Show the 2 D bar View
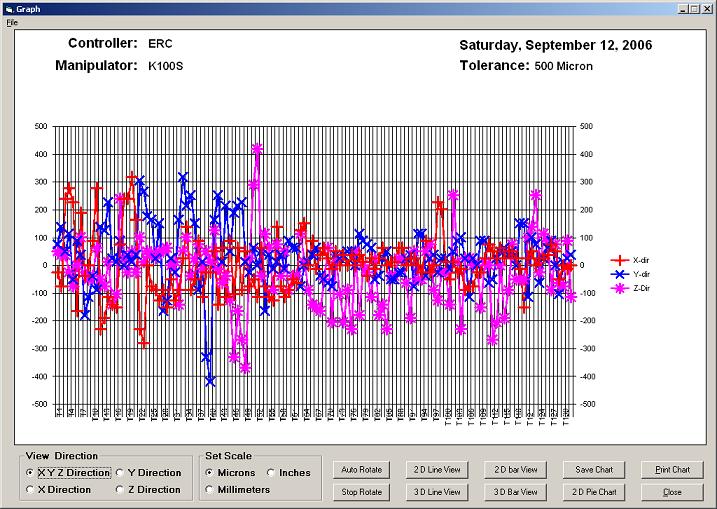The image size is (717, 509). [515, 470]
